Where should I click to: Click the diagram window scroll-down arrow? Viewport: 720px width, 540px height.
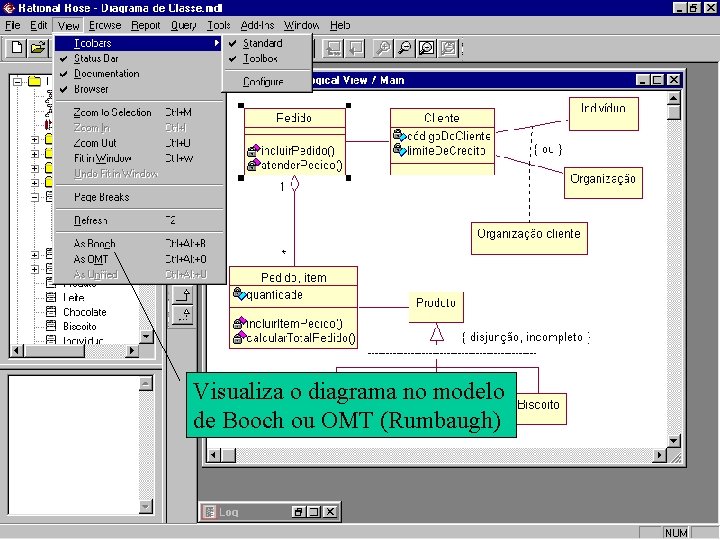coord(674,440)
